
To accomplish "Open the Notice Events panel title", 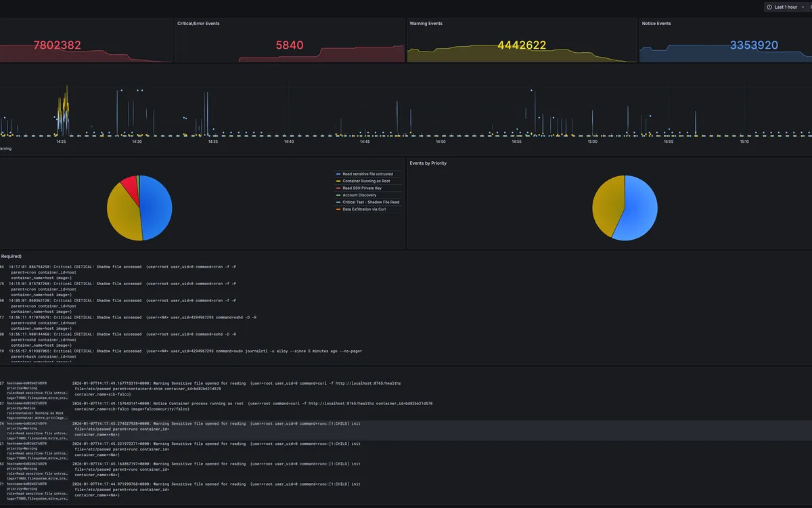I will pyautogui.click(x=656, y=24).
